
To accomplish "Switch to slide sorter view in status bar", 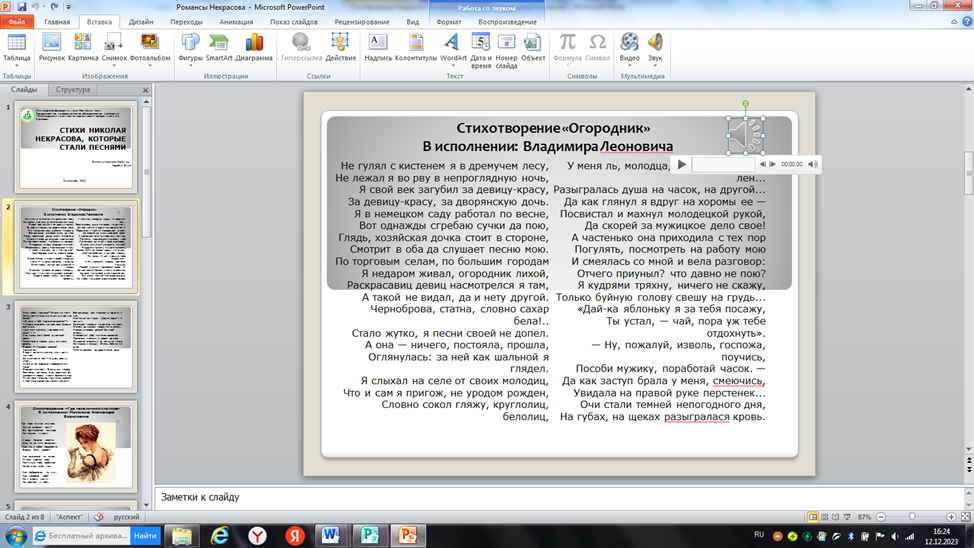I will tap(824, 517).
